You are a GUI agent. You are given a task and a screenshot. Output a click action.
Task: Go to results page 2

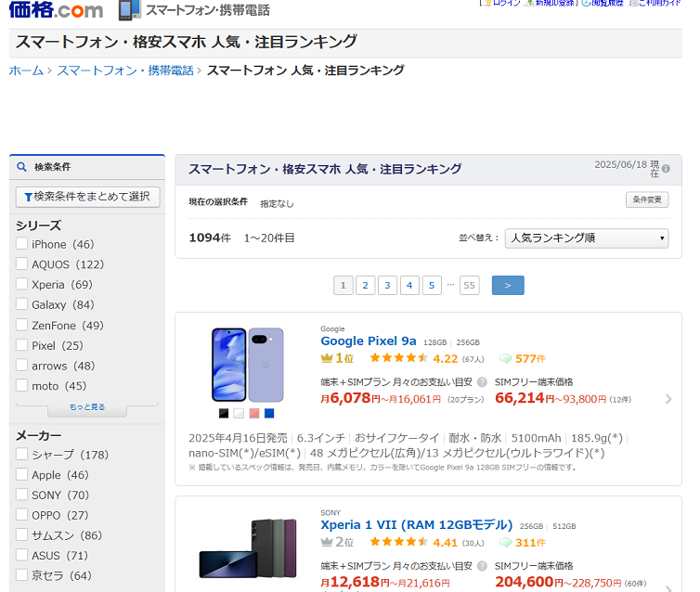click(x=365, y=286)
